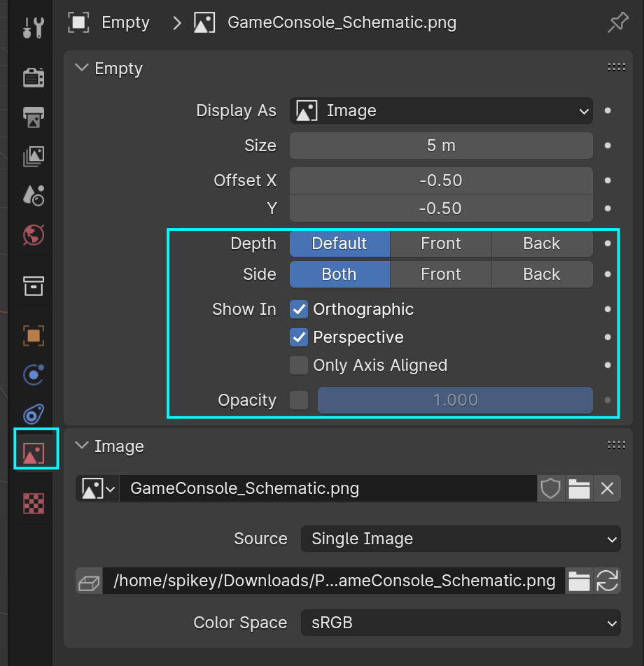The image size is (644, 666).
Task: Open the Display As dropdown
Action: pyautogui.click(x=441, y=111)
